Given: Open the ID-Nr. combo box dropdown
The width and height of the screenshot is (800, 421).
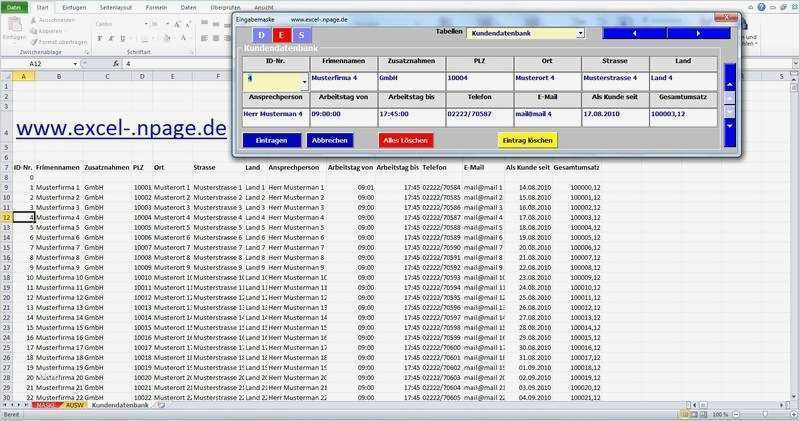Looking at the screenshot, I should pyautogui.click(x=304, y=82).
